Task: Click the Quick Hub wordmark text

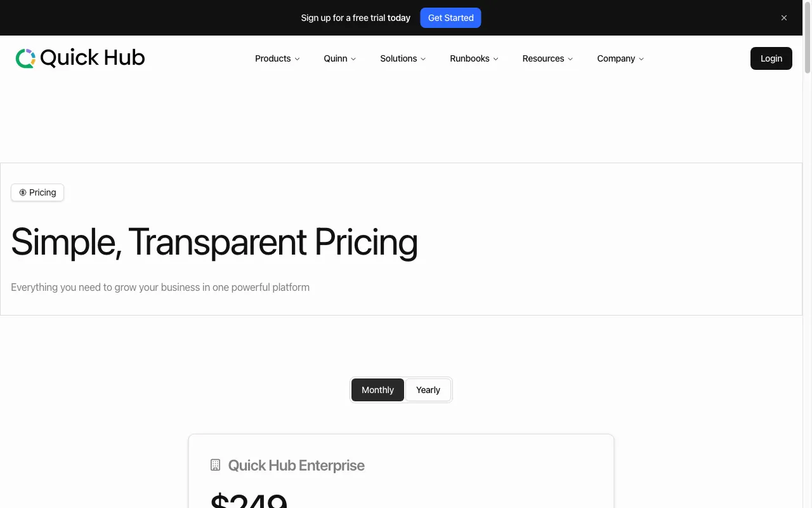Action: (93, 58)
